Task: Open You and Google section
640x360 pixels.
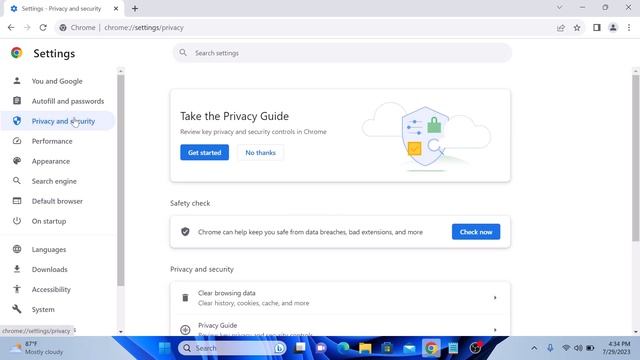Action: (x=57, y=81)
